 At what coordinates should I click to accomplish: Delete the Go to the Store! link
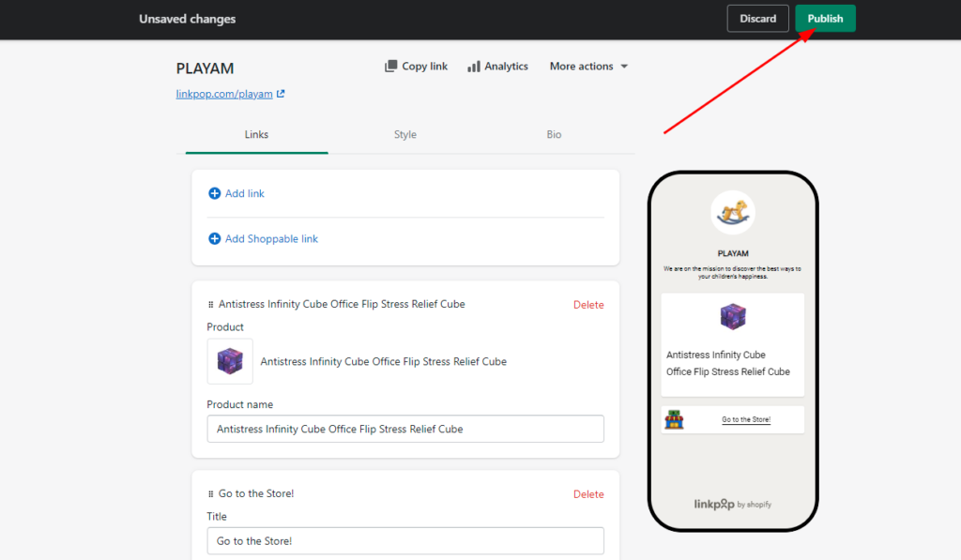pos(588,493)
